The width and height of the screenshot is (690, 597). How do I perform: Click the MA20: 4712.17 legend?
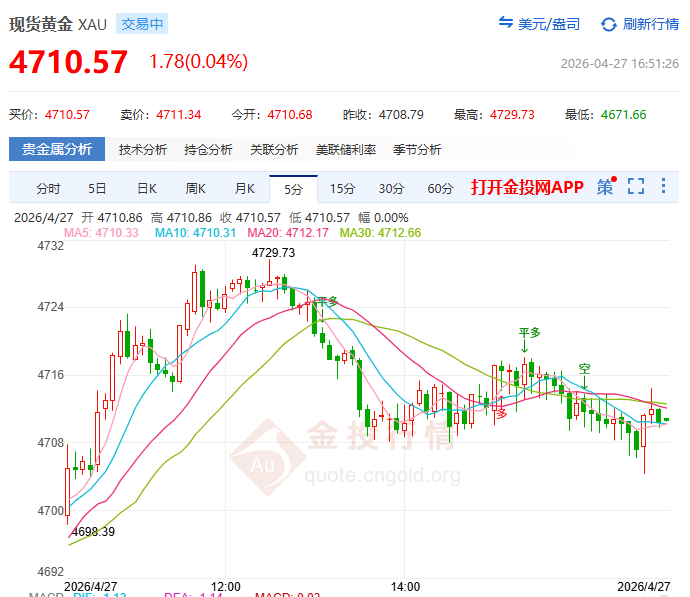click(x=288, y=233)
